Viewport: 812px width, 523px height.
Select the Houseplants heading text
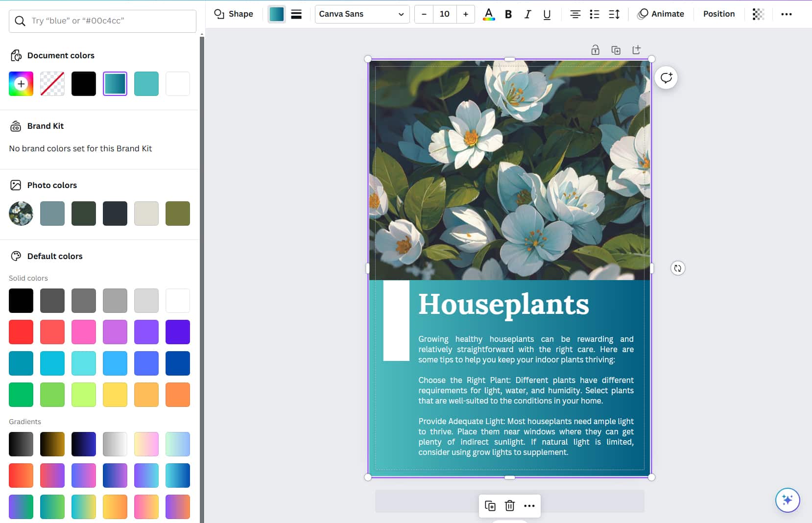503,304
